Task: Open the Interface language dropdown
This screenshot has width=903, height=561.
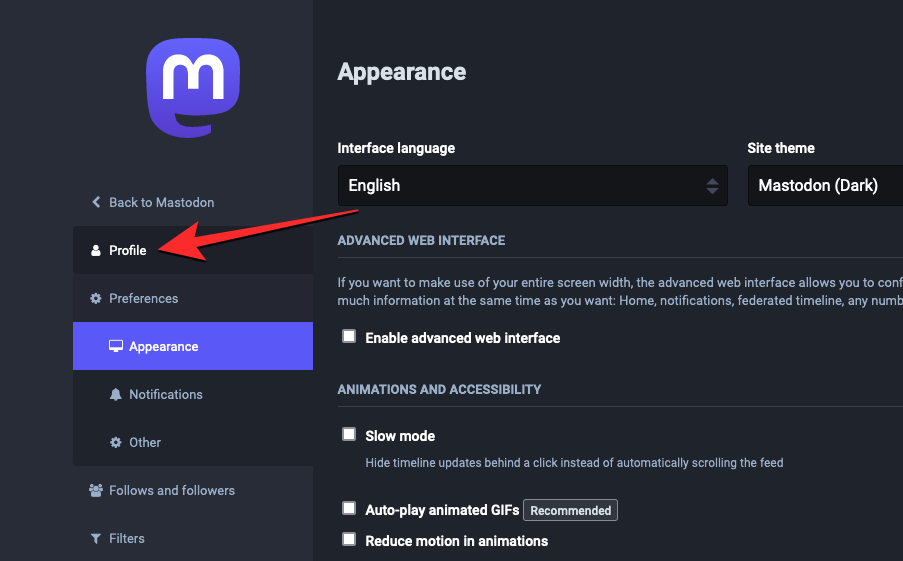Action: [x=532, y=186]
